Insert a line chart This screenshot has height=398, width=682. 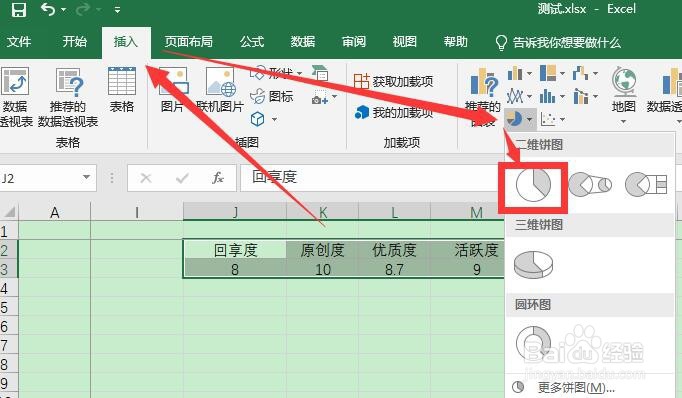pos(515,96)
